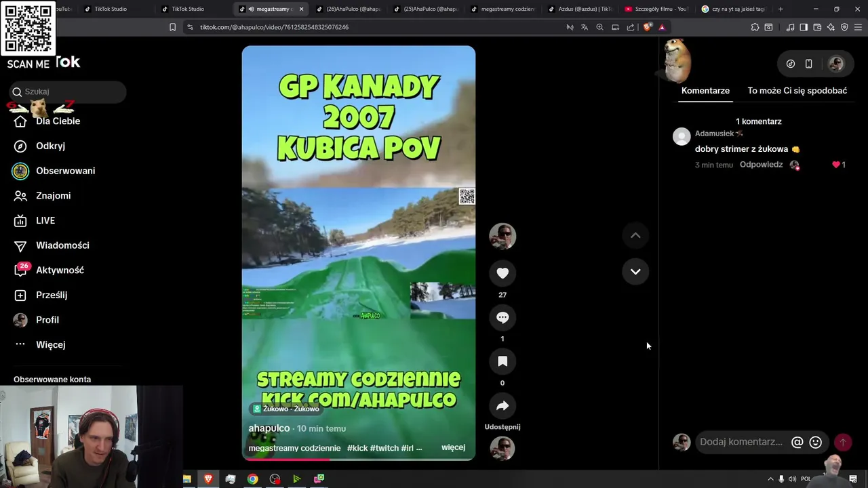Click the Dodaj komentarz input field
Image resolution: width=868 pixels, height=488 pixels.
pyautogui.click(x=742, y=442)
